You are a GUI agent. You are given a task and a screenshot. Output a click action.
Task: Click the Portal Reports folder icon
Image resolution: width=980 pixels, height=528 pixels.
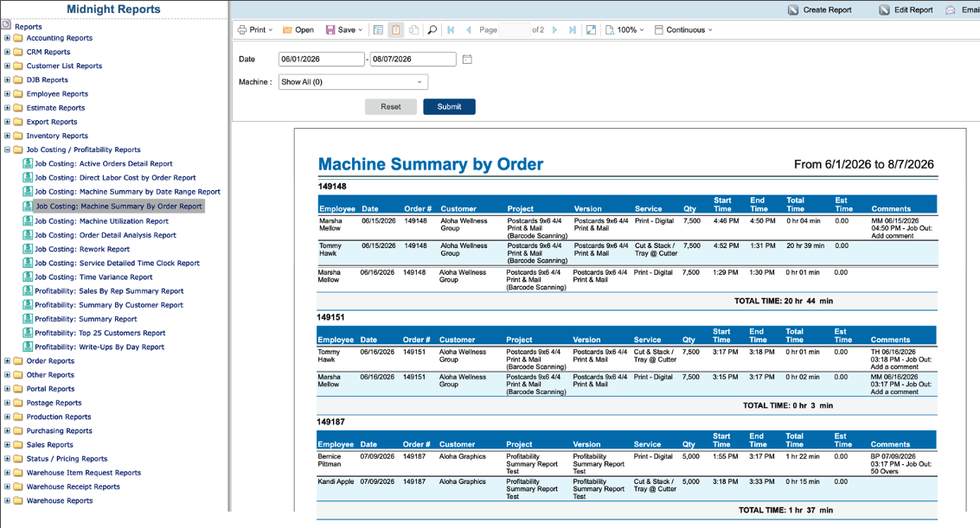[18, 389]
